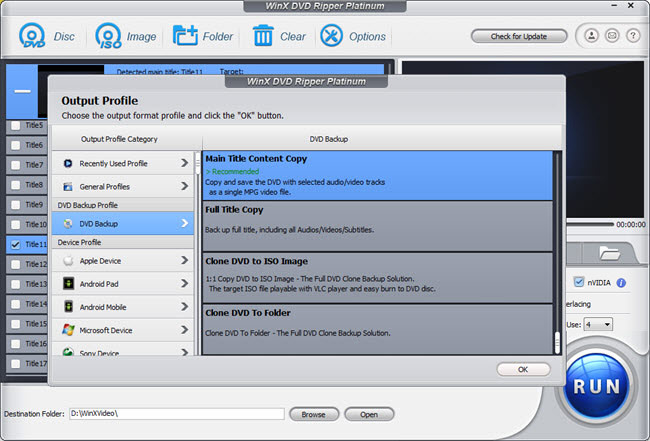Start ripping with RUN button
Screen dimensions: 650x441
point(597,386)
